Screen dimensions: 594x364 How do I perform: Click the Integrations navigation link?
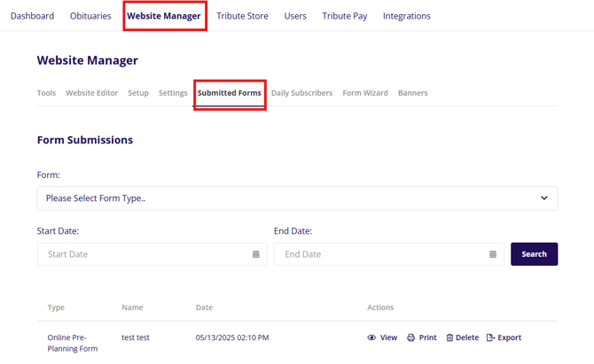click(406, 16)
